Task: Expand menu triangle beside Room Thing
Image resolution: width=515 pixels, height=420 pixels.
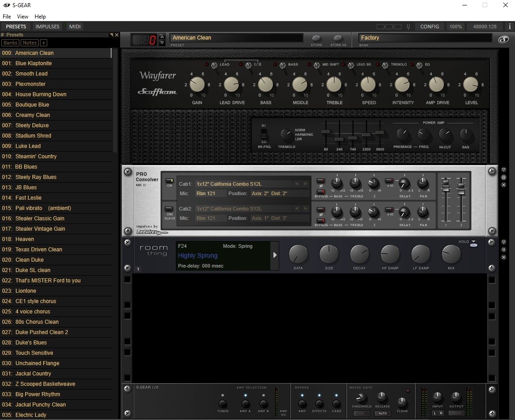Action: pos(503,242)
